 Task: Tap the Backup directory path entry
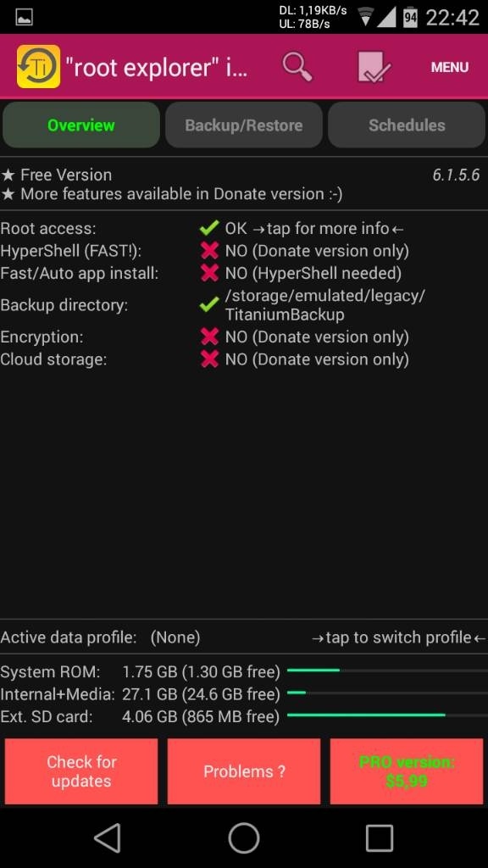click(325, 305)
